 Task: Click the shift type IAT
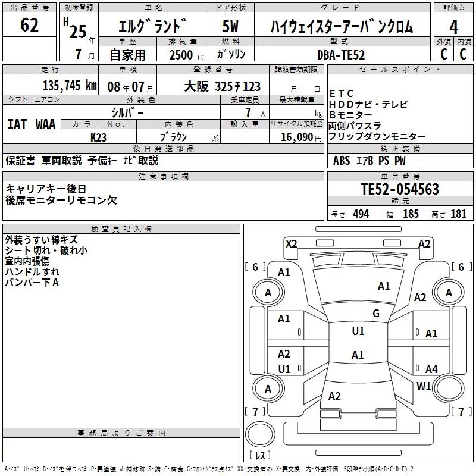point(17,124)
